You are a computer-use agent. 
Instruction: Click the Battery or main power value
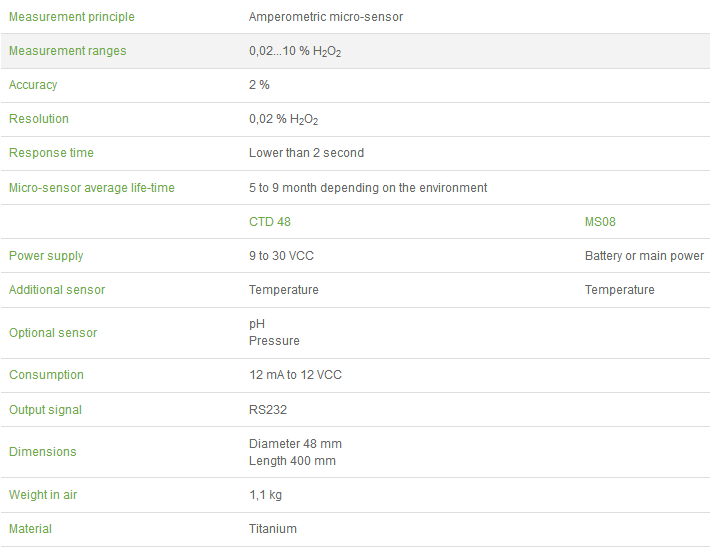(644, 256)
